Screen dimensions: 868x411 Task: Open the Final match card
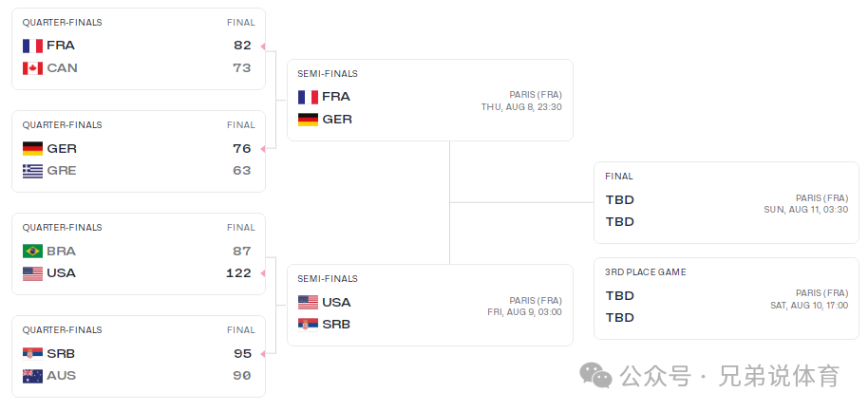click(x=726, y=202)
